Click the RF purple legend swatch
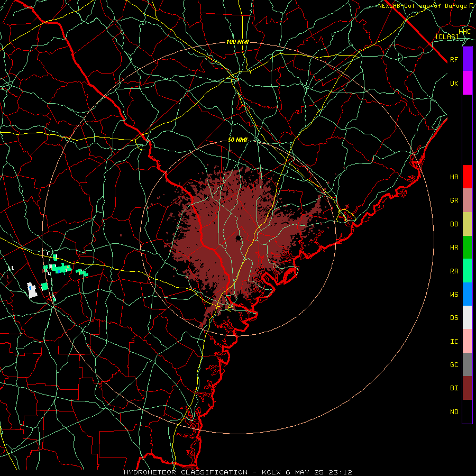Screen dimensions: 476x476 click(467, 59)
